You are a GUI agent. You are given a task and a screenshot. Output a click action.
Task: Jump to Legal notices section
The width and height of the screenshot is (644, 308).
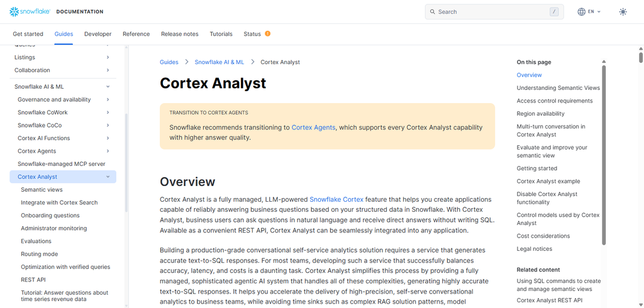[535, 249]
